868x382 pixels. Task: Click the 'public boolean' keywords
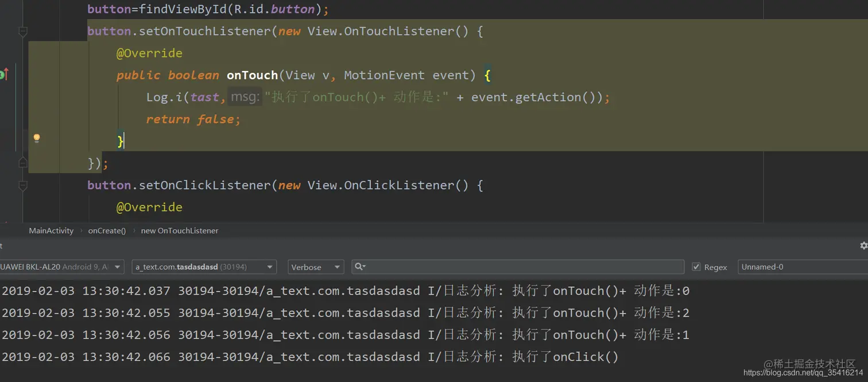[x=168, y=75]
